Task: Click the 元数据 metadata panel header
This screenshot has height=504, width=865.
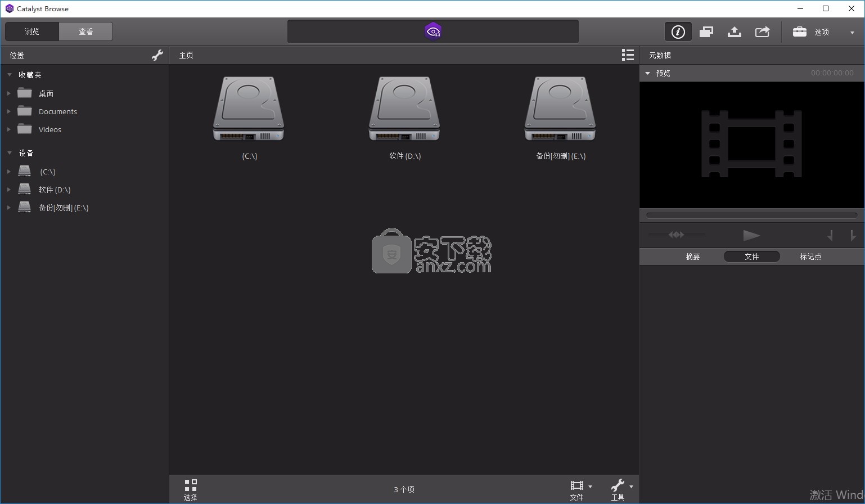Action: tap(660, 55)
